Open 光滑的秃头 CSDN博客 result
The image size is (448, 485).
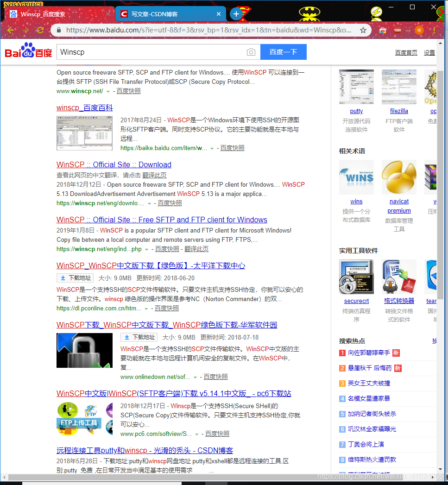coord(145,450)
